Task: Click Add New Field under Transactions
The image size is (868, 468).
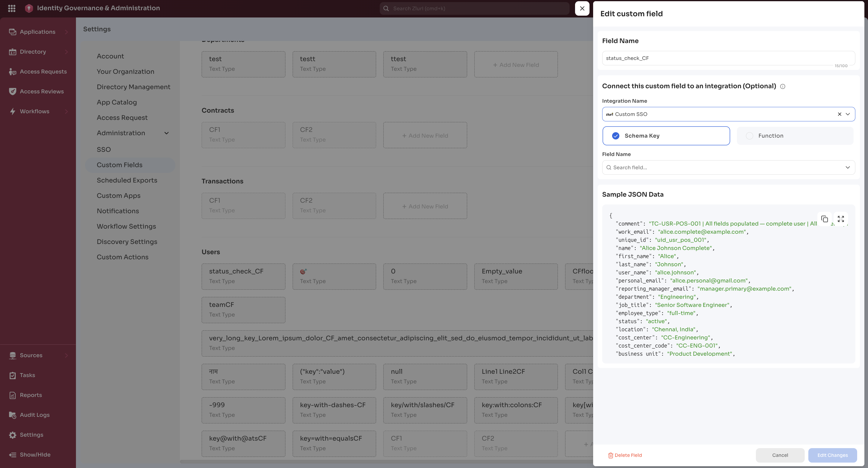Action: point(425,206)
